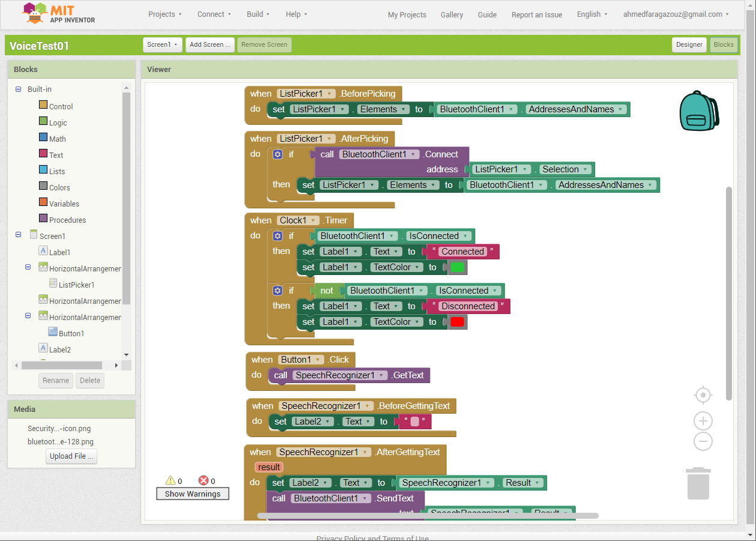
Task: Switch to the Blocks view
Action: point(724,44)
